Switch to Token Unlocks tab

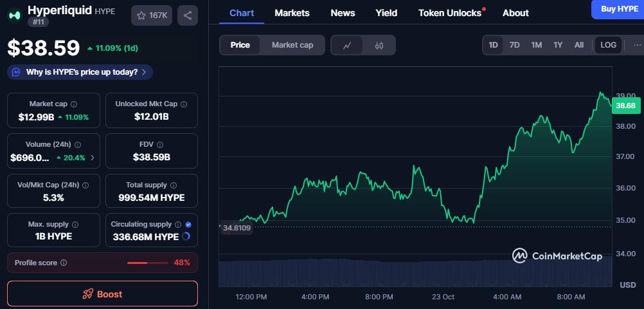coord(450,13)
